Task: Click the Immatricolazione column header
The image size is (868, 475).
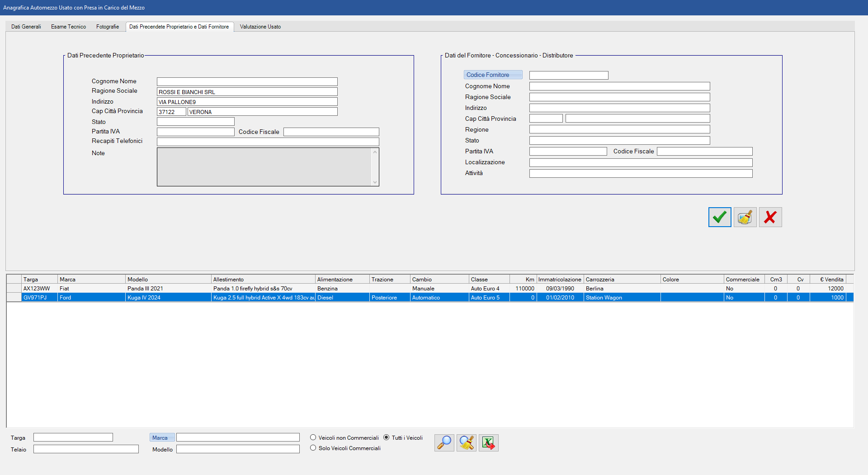Action: click(x=560, y=279)
